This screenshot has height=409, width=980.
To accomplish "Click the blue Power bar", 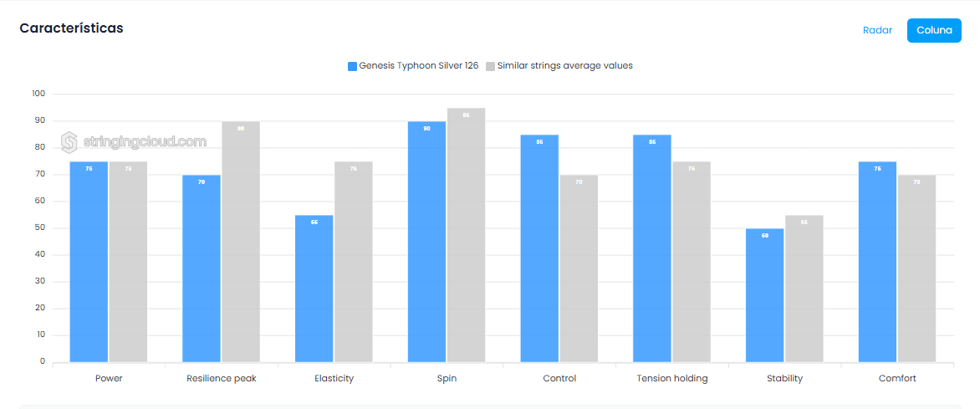I will pyautogui.click(x=89, y=262).
